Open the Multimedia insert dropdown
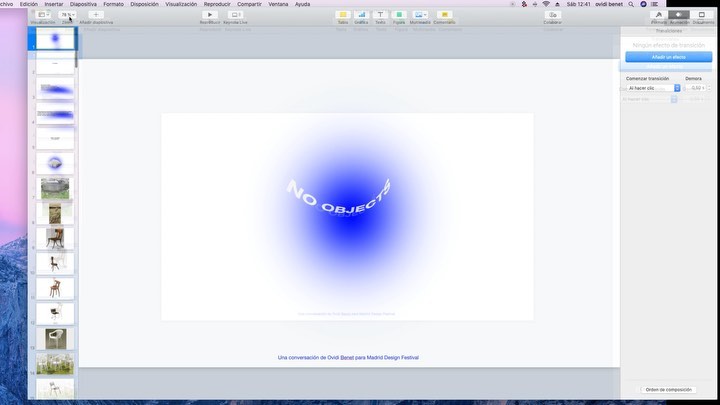720x405 pixels. [421, 15]
